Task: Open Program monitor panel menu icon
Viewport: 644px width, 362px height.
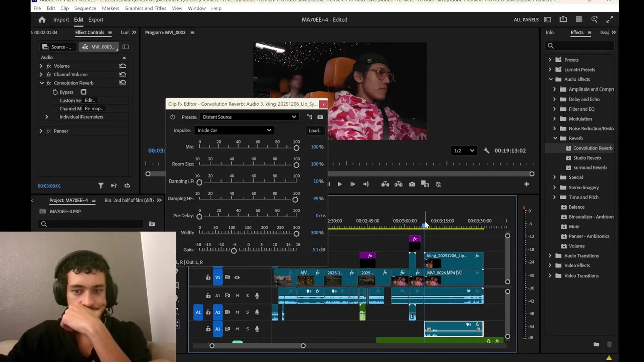Action: point(192,32)
